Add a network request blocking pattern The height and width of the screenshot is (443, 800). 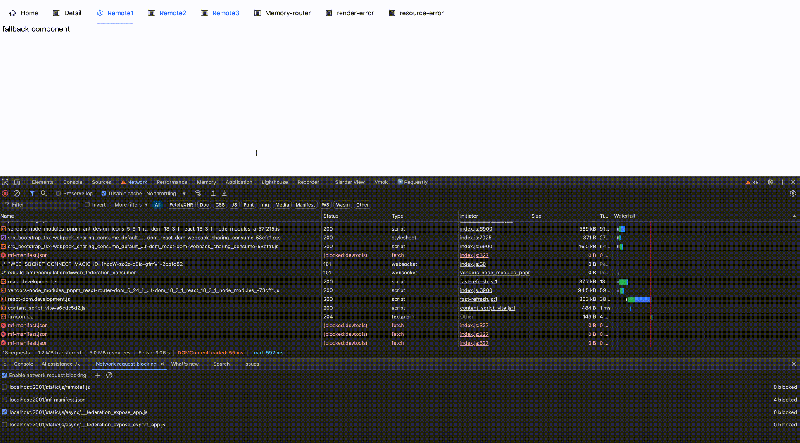point(97,375)
